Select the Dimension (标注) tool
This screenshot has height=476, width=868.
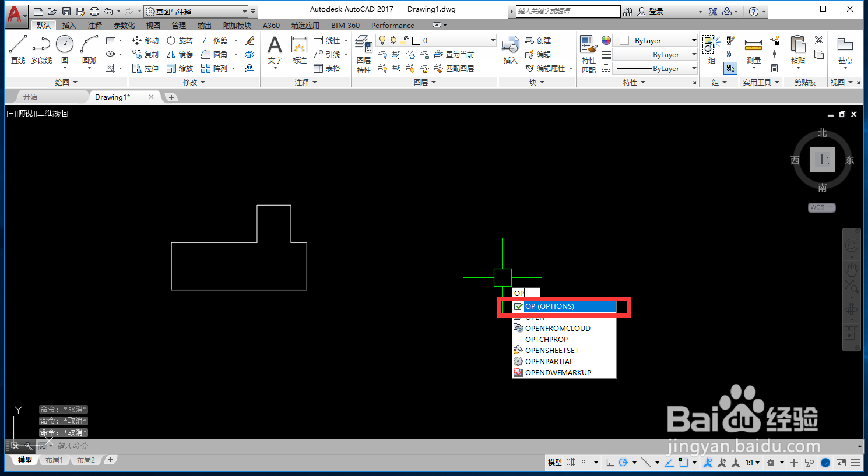pyautogui.click(x=299, y=50)
